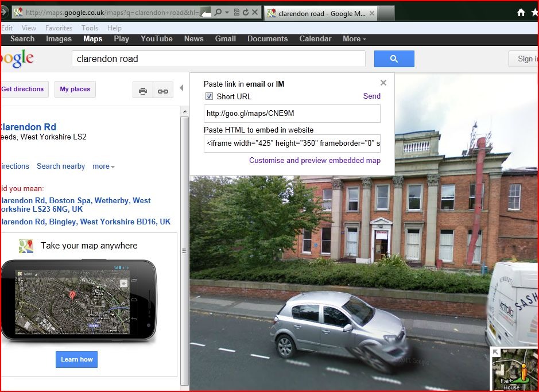539x392 pixels.
Task: Close the clarendon road browser tab
Action: tap(372, 13)
